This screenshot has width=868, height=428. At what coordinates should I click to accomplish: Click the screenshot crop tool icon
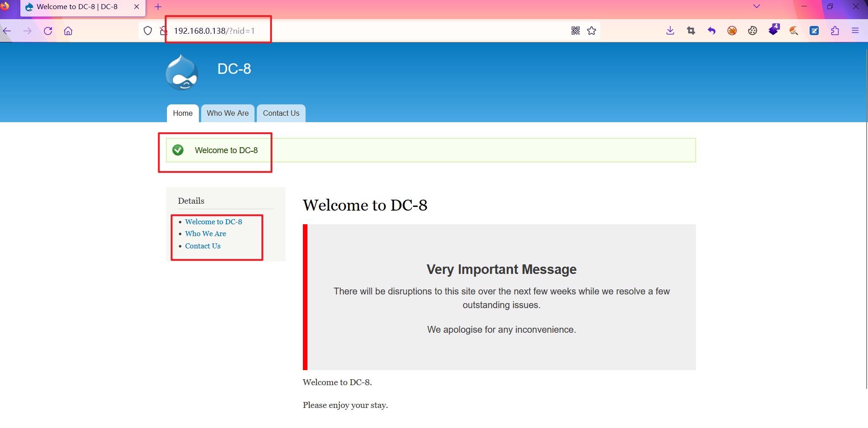pyautogui.click(x=691, y=31)
